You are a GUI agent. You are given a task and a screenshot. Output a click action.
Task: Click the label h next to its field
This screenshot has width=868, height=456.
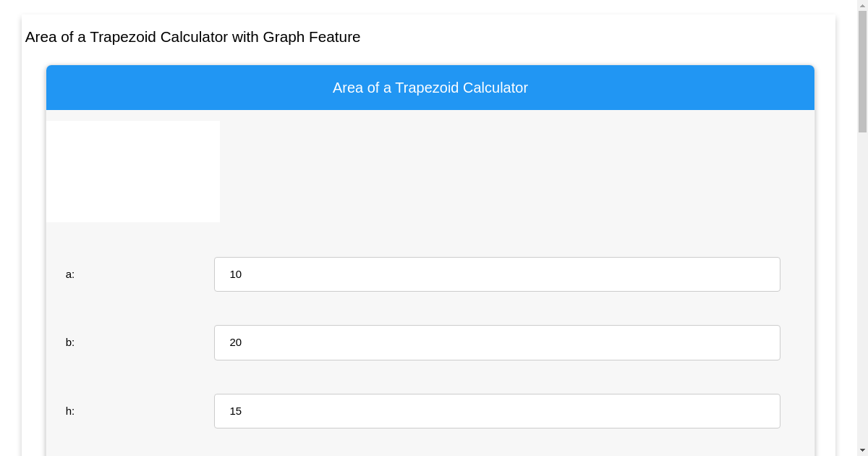pyautogui.click(x=69, y=411)
